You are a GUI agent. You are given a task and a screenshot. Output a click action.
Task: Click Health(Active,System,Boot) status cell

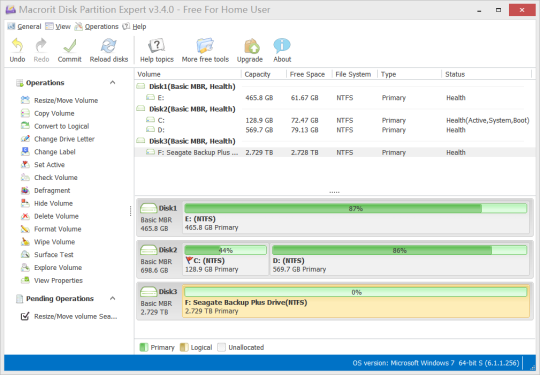(488, 121)
